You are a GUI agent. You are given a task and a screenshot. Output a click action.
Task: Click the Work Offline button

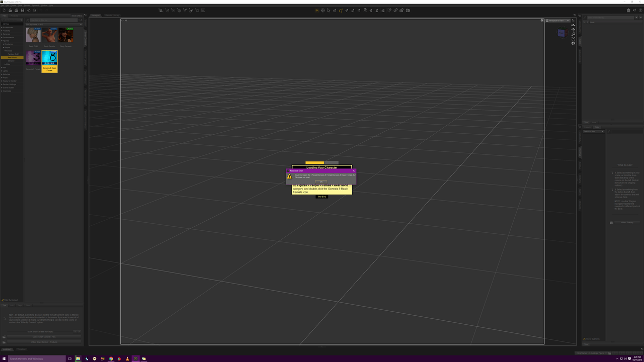[x=76, y=16]
